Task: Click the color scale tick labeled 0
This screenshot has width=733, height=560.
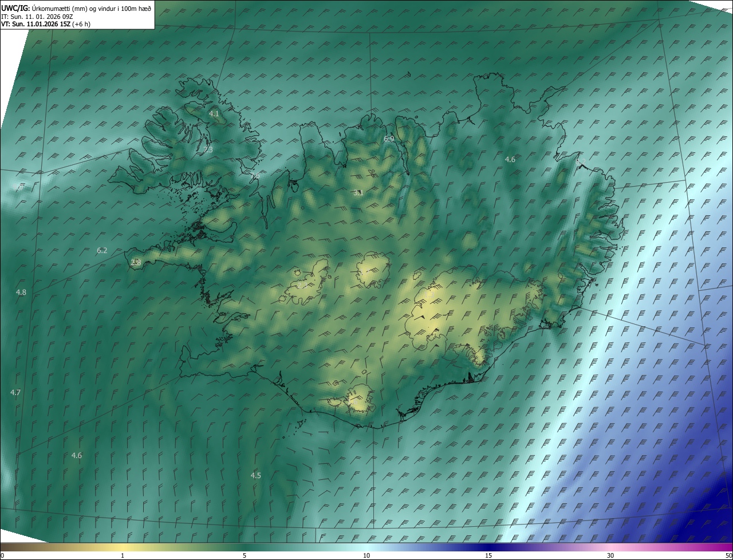Action: click(2, 555)
